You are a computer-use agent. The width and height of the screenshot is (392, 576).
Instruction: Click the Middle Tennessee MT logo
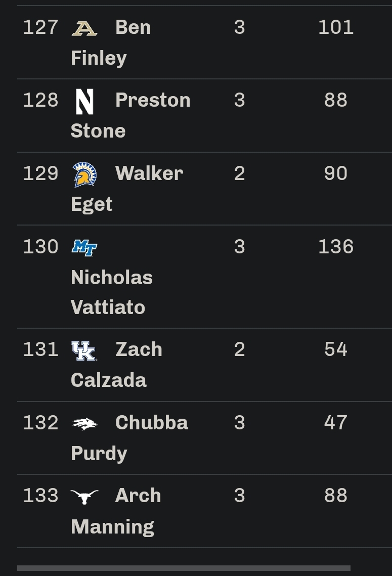point(84,248)
